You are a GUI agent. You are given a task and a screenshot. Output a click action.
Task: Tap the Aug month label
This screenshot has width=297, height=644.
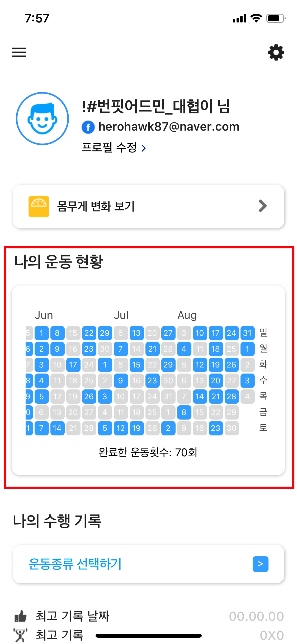coord(187,315)
